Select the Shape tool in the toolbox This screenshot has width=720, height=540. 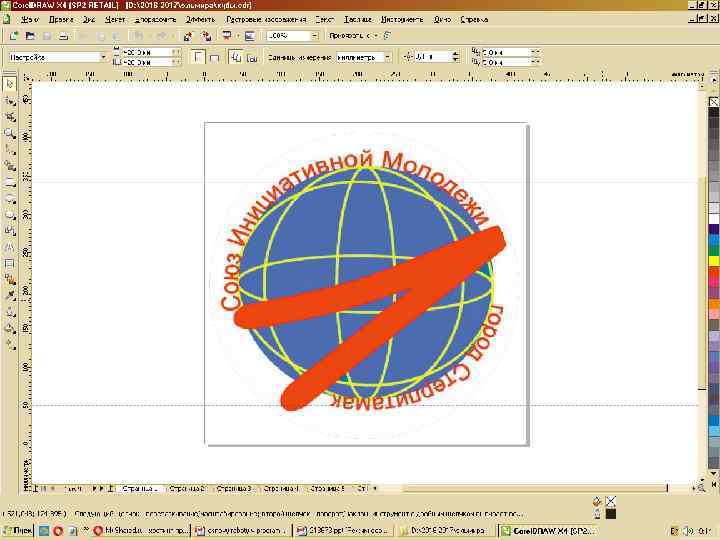[10, 101]
